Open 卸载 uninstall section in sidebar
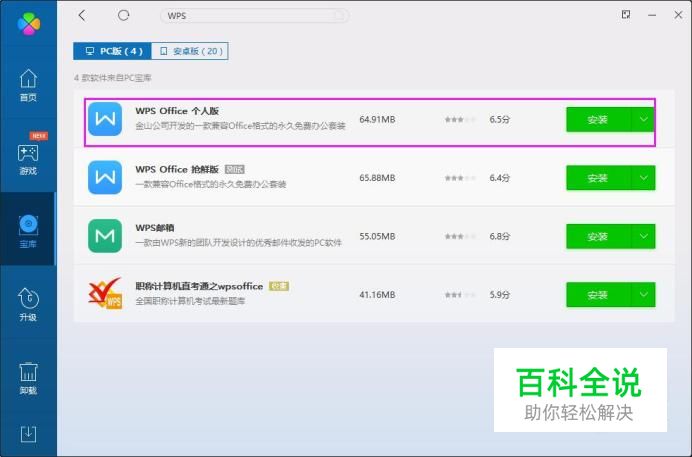692x457 pixels. pos(28,378)
